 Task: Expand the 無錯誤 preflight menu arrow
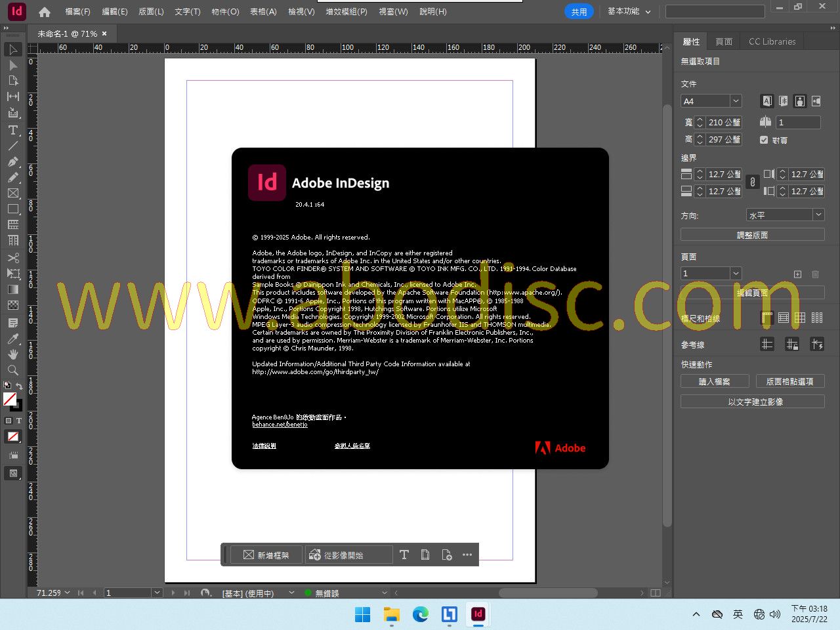tap(385, 593)
